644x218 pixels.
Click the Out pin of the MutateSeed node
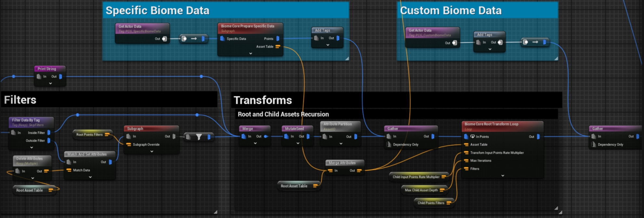click(308, 137)
